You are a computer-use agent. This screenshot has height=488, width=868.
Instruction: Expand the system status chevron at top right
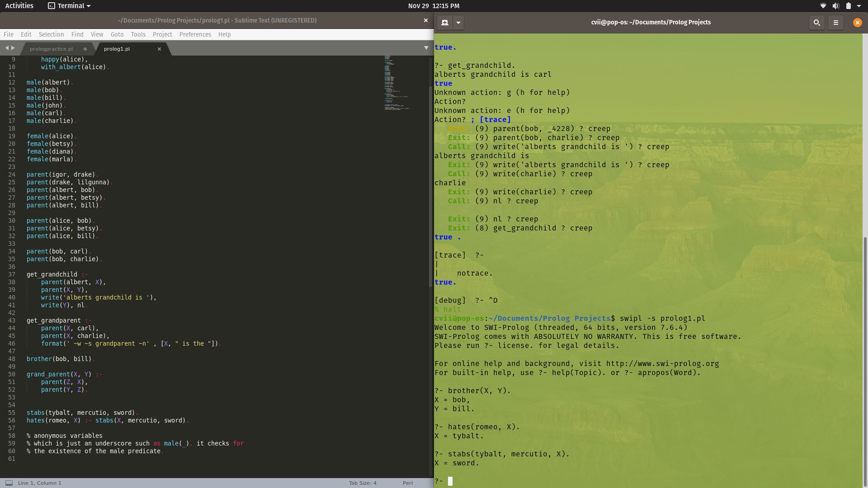pyautogui.click(x=860, y=6)
